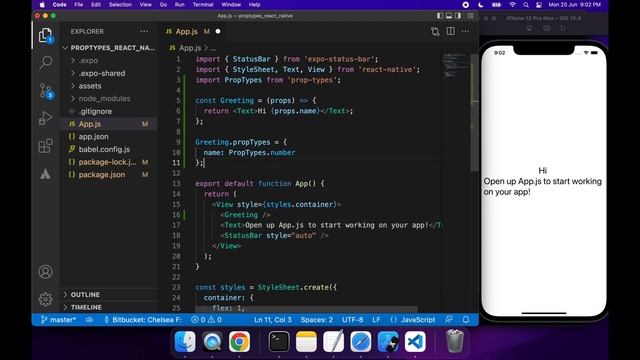
Task: Click App.js in the breadcrumb
Action: [x=190, y=48]
